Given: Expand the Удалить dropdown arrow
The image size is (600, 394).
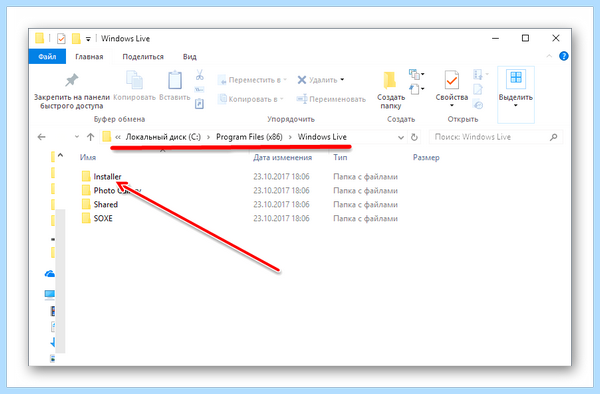Looking at the screenshot, I should (342, 80).
